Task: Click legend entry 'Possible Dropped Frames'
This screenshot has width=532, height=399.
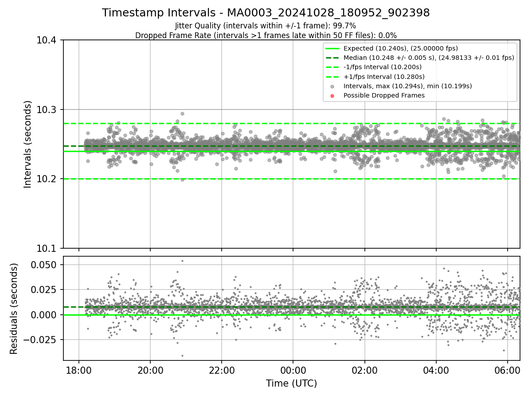Action: 384,95
